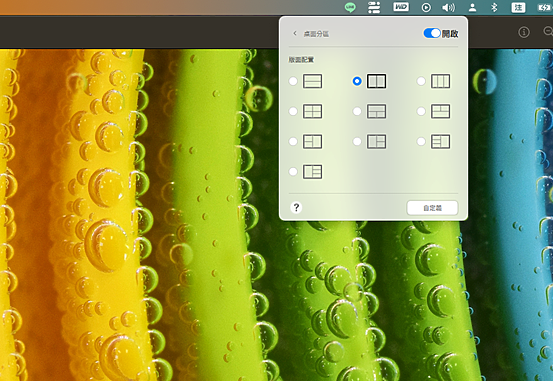Select radio button for two-column layout
This screenshot has width=553, height=381.
click(357, 81)
